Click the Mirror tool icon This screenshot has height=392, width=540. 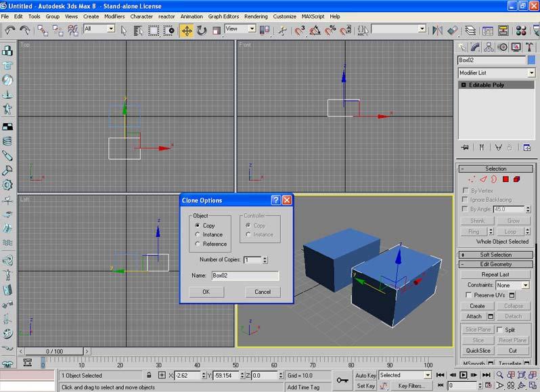437,30
